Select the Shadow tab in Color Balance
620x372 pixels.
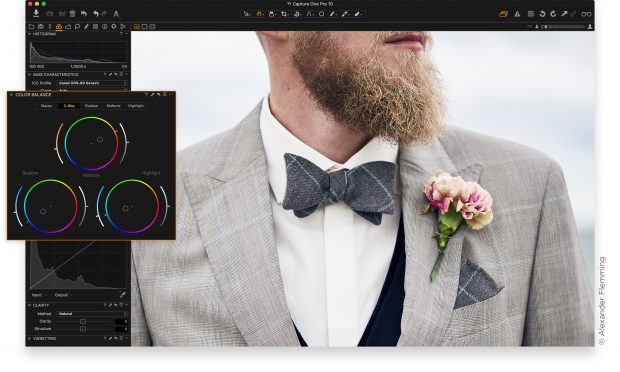[x=91, y=106]
